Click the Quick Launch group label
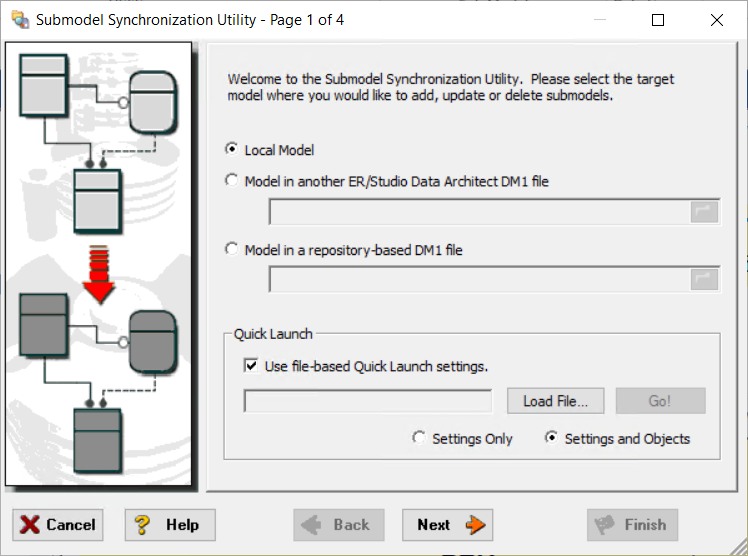The width and height of the screenshot is (748, 556). (x=273, y=334)
